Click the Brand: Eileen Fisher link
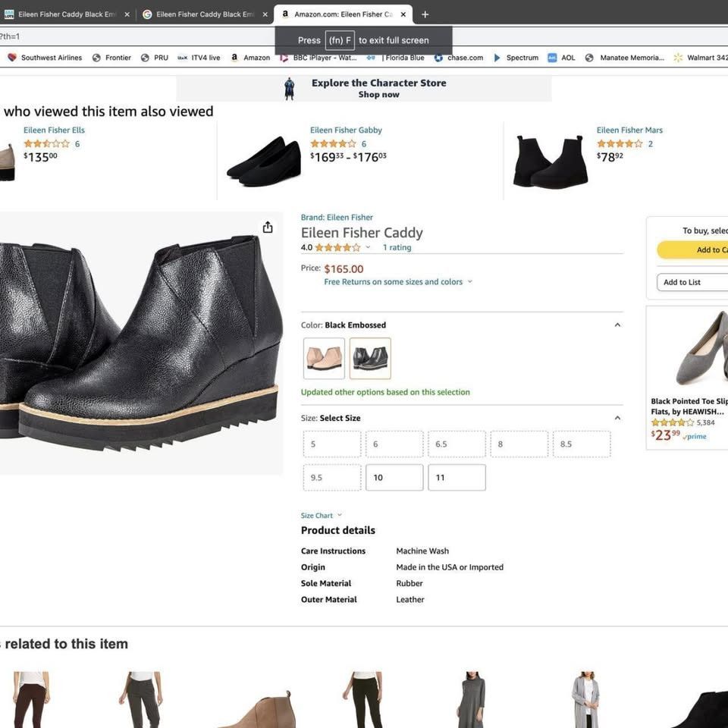Viewport: 728px width, 728px height. (x=337, y=218)
